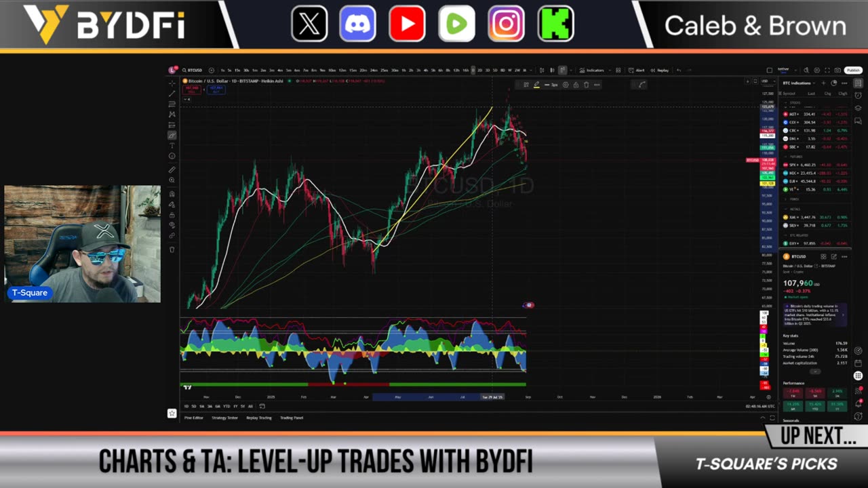This screenshot has width=868, height=488.
Task: Open watchlist more options dots
Action: [x=844, y=83]
